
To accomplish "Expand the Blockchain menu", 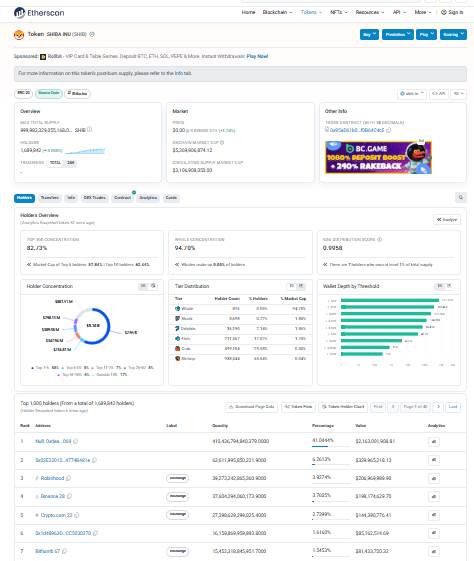I will (x=277, y=12).
